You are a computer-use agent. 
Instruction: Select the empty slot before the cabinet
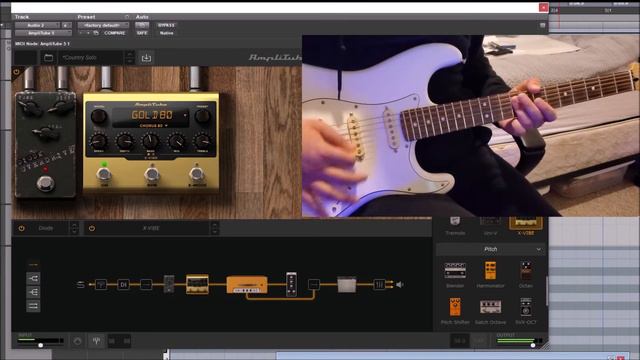tap(313, 284)
